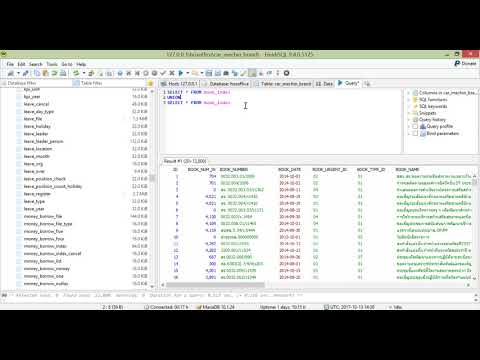Screen dimensions: 480x360
Task: Open the User manager icon in the toolbar
Action: click(x=91, y=73)
